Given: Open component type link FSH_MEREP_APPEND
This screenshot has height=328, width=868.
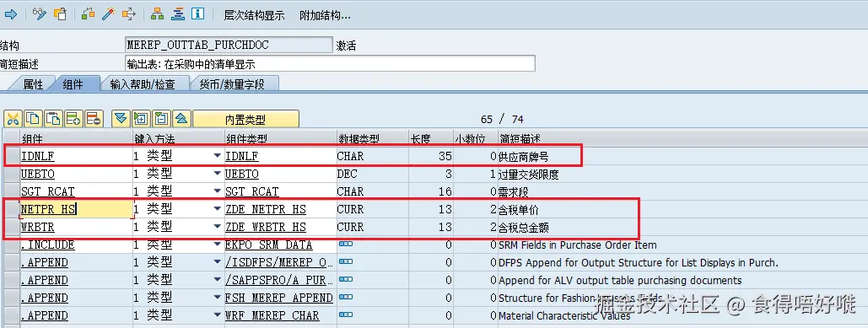Looking at the screenshot, I should click(279, 298).
